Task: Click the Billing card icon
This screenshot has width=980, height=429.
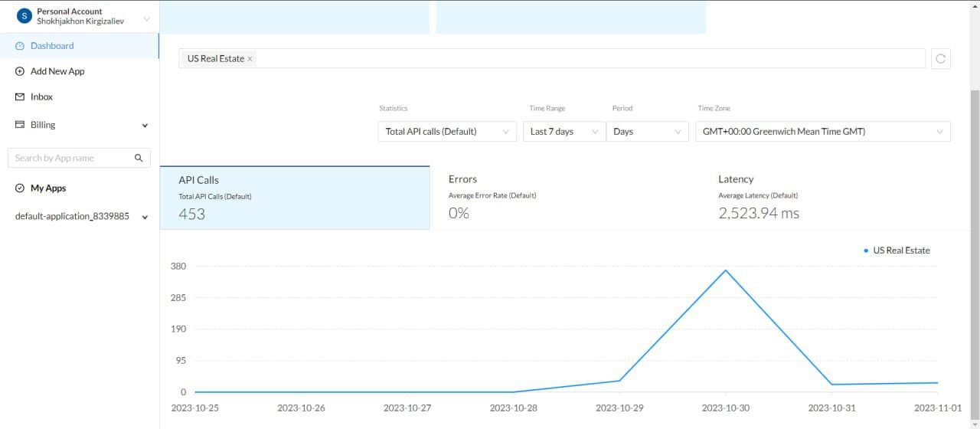Action: click(x=20, y=125)
